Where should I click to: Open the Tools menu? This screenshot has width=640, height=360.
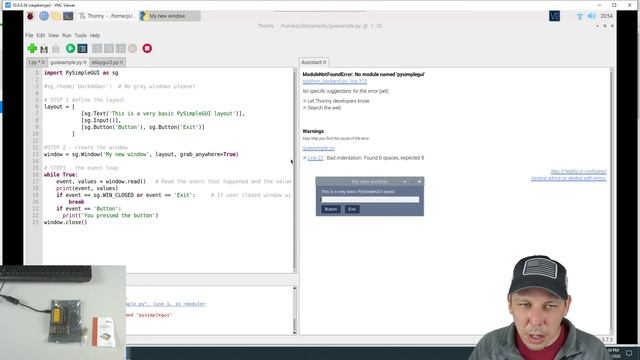(x=80, y=36)
